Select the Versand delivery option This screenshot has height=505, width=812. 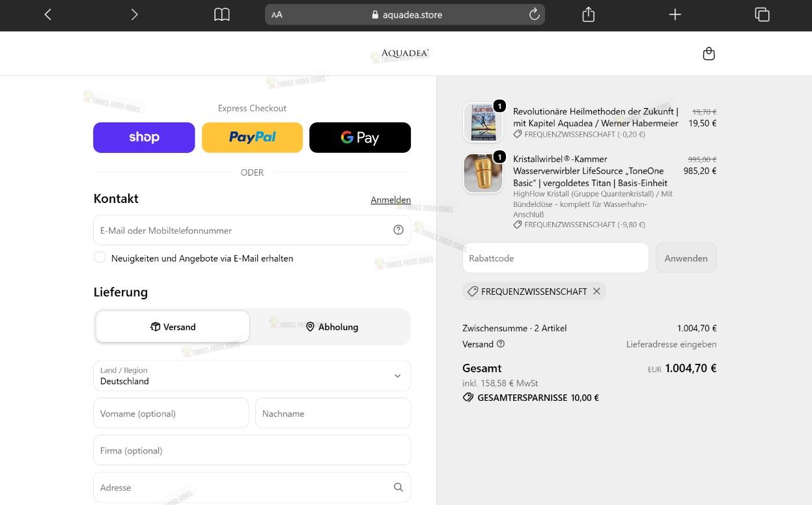173,327
